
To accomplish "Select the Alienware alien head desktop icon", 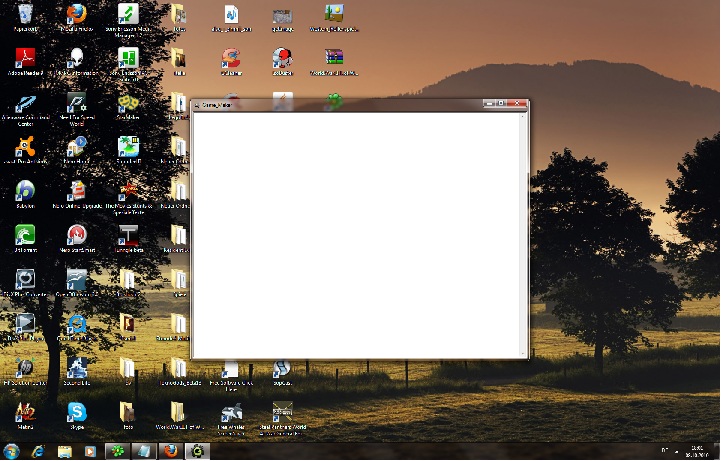I will coord(76,58).
